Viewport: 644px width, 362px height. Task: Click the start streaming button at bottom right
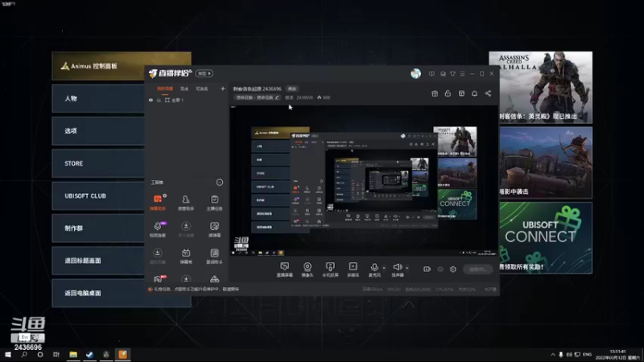[477, 269]
